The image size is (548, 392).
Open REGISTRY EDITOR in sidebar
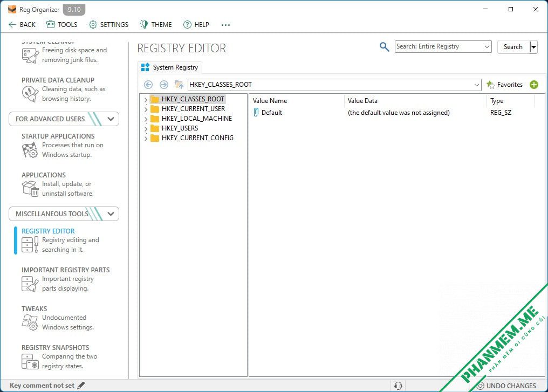click(48, 231)
